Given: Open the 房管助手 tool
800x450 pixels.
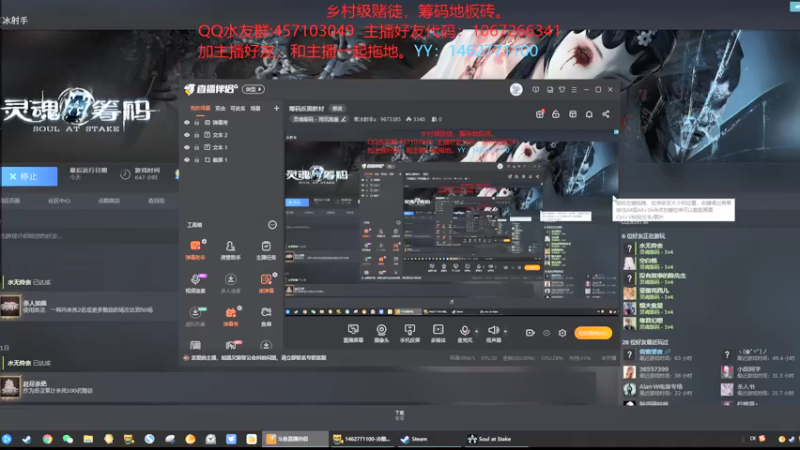Looking at the screenshot, I should pos(230,249).
